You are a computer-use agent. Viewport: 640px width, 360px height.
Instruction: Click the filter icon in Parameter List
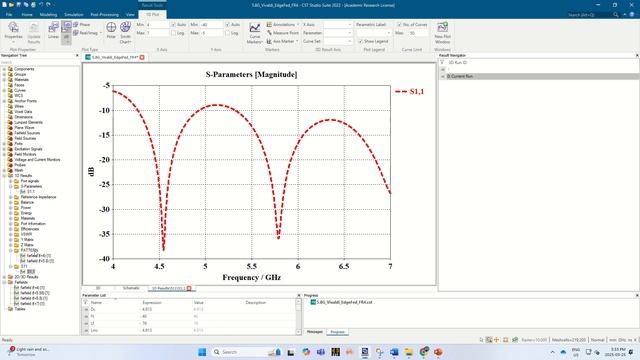tap(85, 302)
